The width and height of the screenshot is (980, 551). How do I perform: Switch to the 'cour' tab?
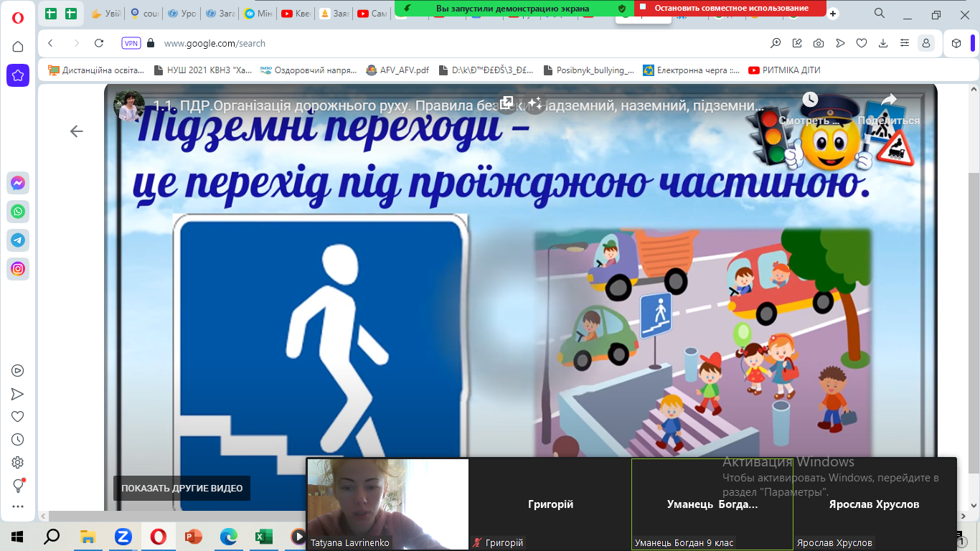coord(144,14)
